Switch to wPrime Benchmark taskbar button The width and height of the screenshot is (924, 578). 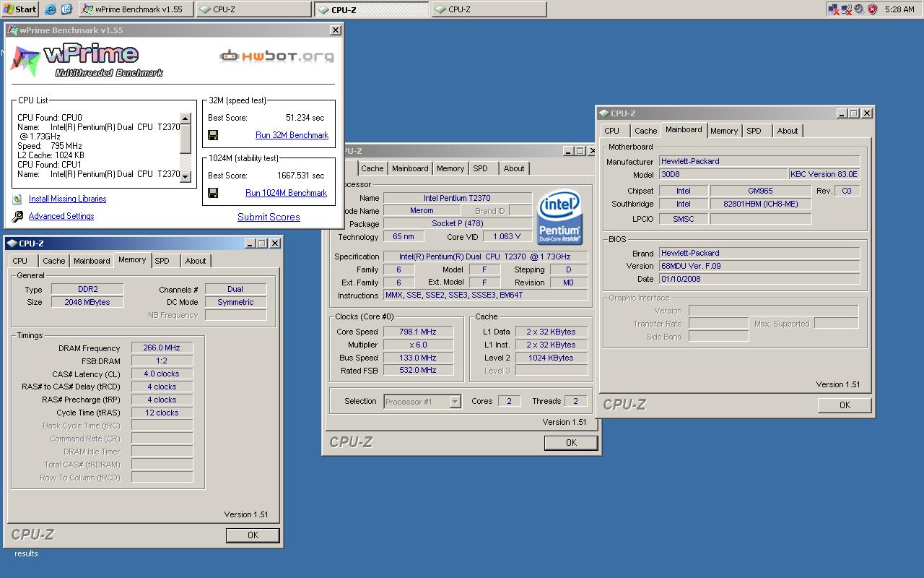click(135, 9)
